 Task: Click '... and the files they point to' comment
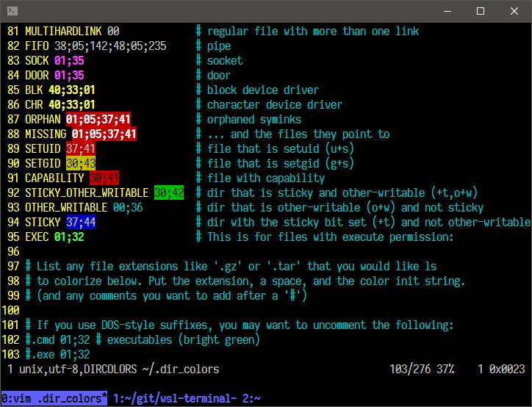pyautogui.click(x=298, y=134)
